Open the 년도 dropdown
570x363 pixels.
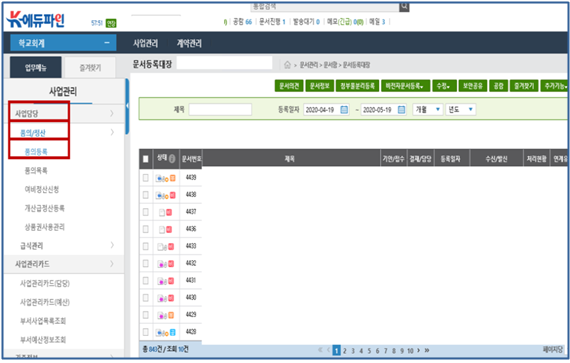(x=461, y=109)
